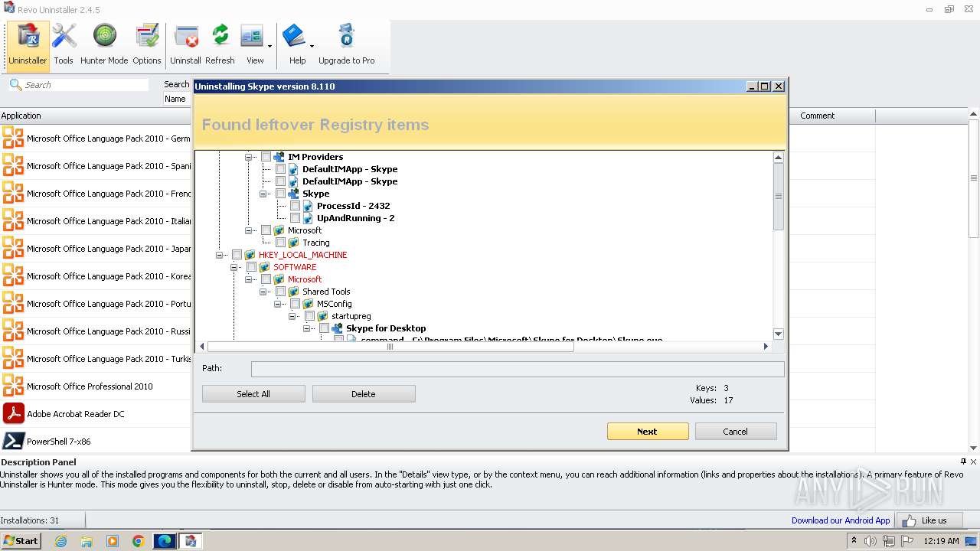Check the SOFTWARE key checkbox
This screenshot has width=980, height=551.
tap(251, 267)
